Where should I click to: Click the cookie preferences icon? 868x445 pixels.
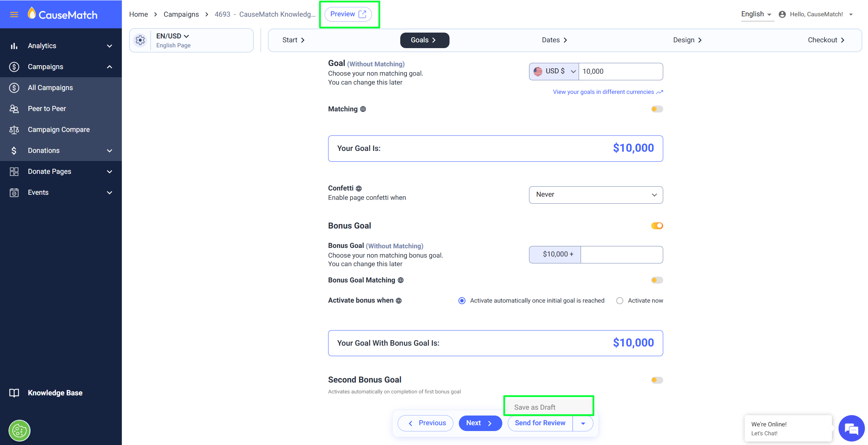19,430
